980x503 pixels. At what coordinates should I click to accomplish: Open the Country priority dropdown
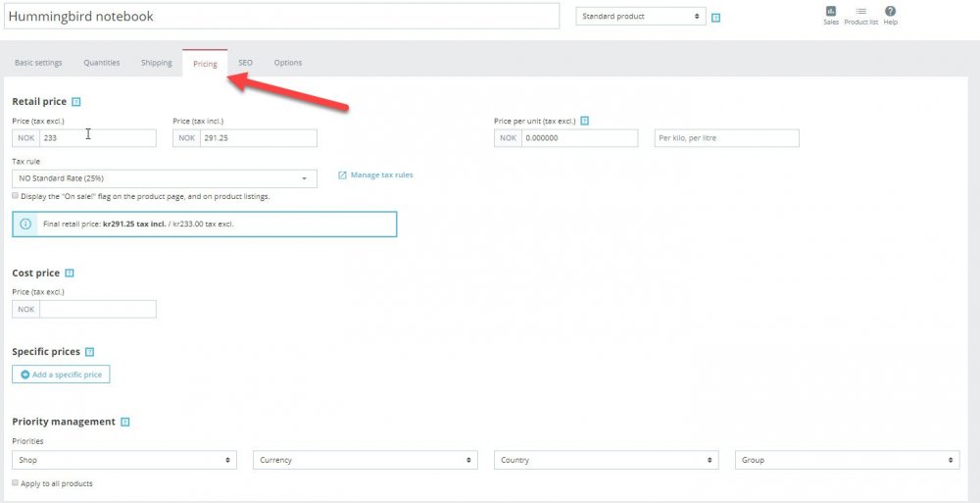607,460
